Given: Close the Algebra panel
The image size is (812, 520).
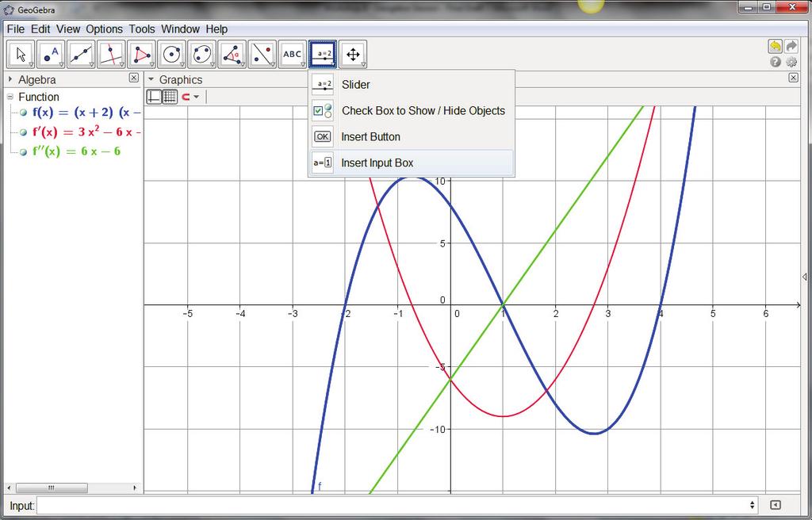Looking at the screenshot, I should (133, 78).
